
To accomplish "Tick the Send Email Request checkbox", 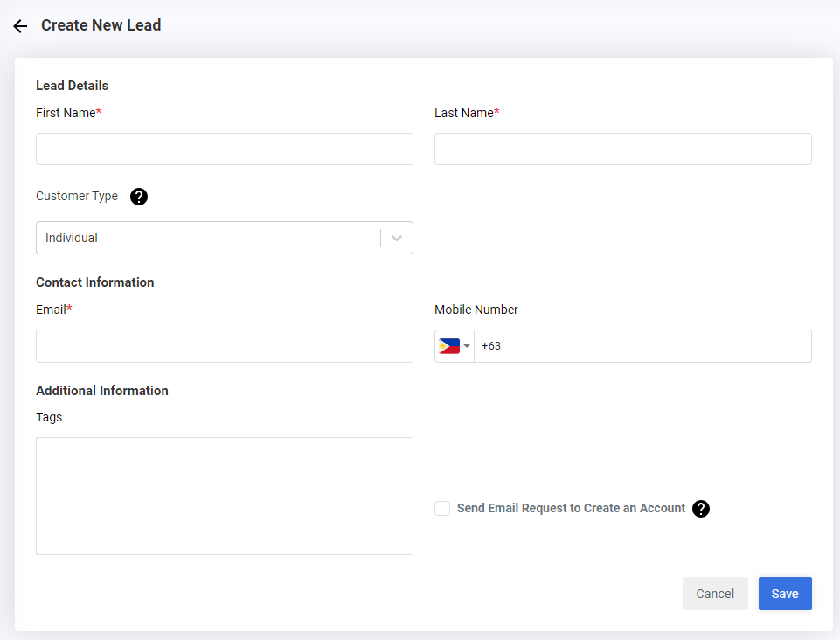I will coord(442,509).
